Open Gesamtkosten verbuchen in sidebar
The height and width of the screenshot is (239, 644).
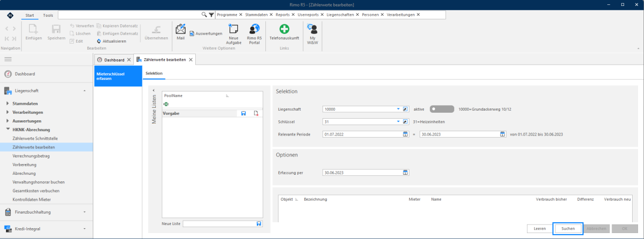pyautogui.click(x=36, y=191)
